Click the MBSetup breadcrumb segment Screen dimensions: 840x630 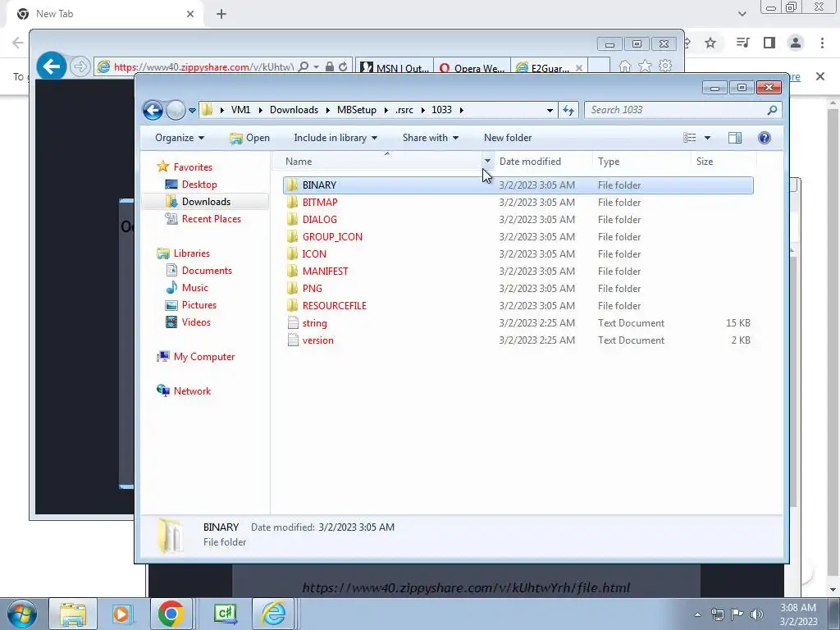tap(356, 110)
